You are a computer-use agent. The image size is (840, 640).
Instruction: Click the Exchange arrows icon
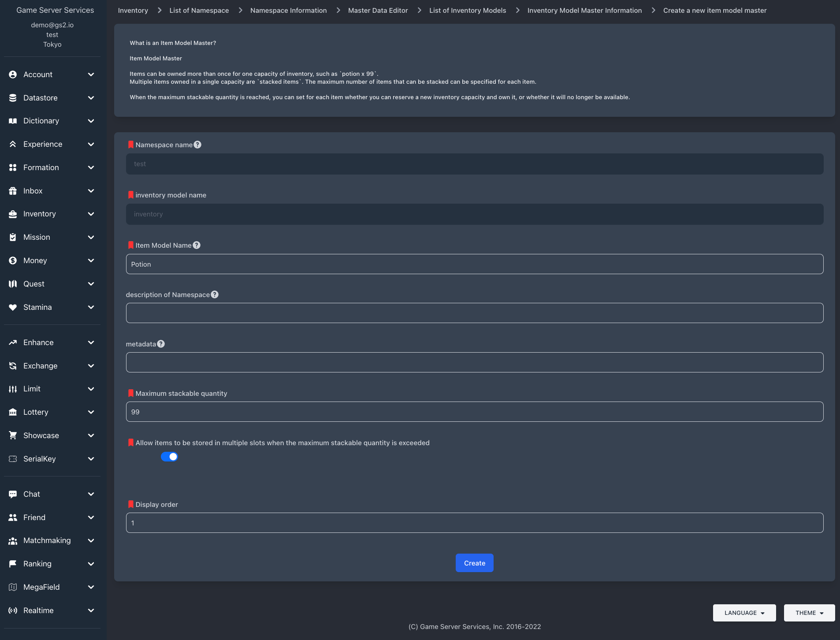[x=13, y=366]
